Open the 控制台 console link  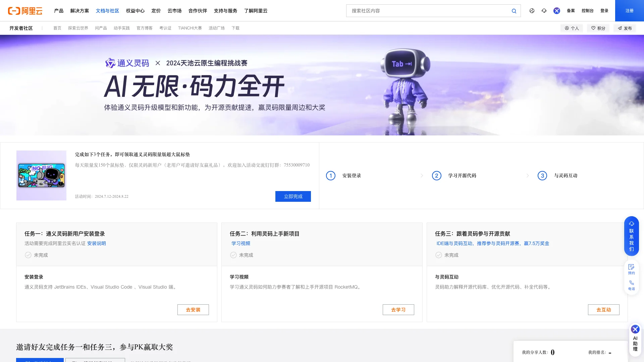[x=588, y=11]
